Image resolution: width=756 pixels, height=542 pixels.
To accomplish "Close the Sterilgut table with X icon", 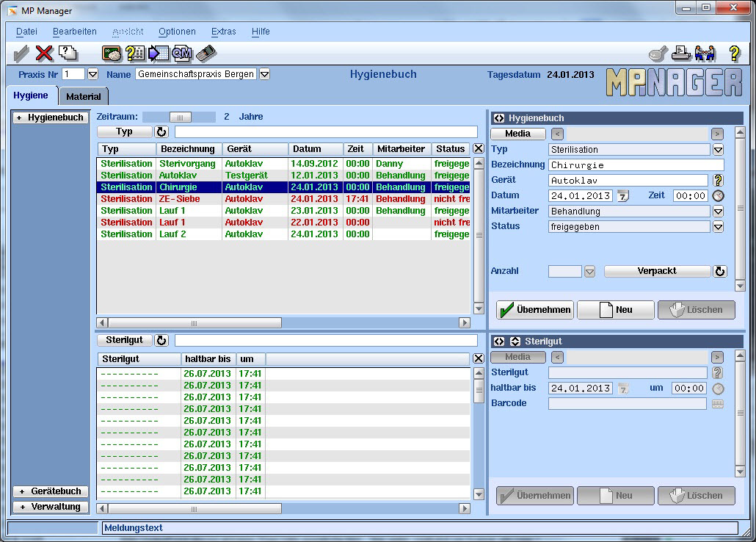I will tap(479, 358).
